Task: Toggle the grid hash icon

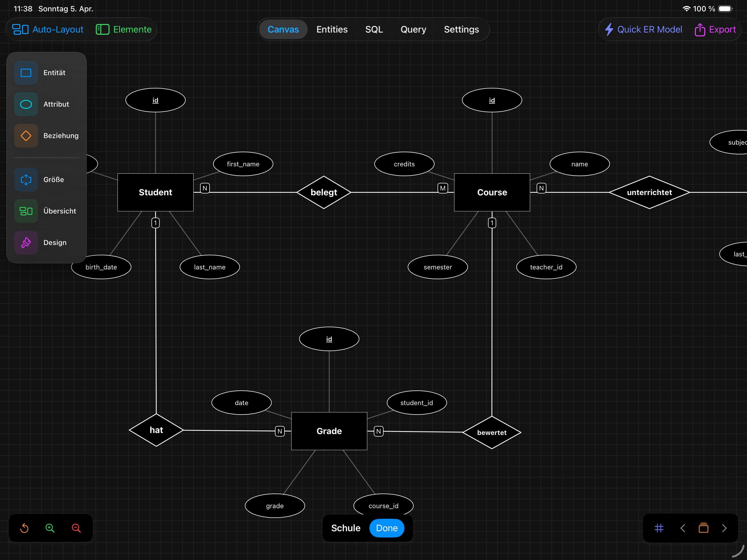Action: click(659, 528)
